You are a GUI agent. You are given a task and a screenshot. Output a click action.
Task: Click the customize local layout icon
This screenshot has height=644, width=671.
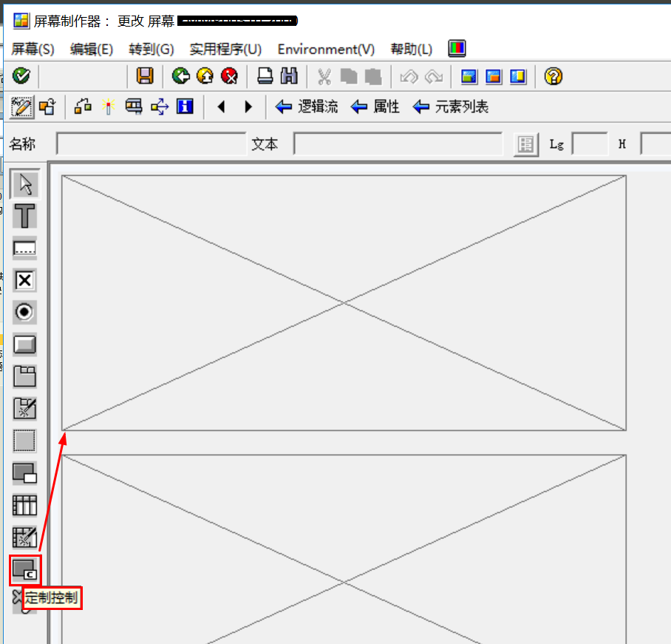457,48
